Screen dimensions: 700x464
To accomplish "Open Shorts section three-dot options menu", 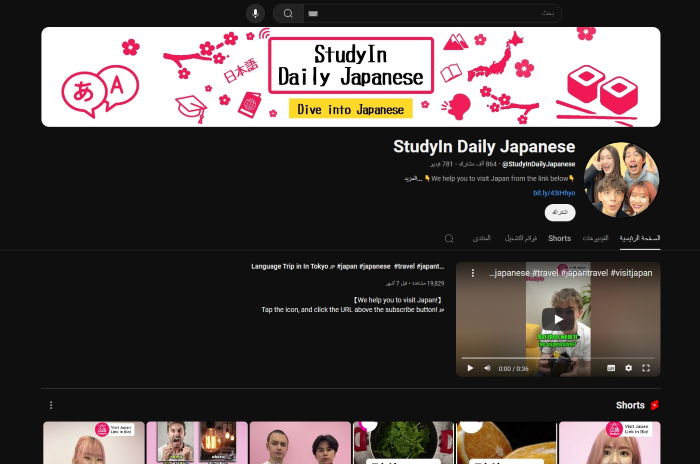I will click(x=51, y=405).
